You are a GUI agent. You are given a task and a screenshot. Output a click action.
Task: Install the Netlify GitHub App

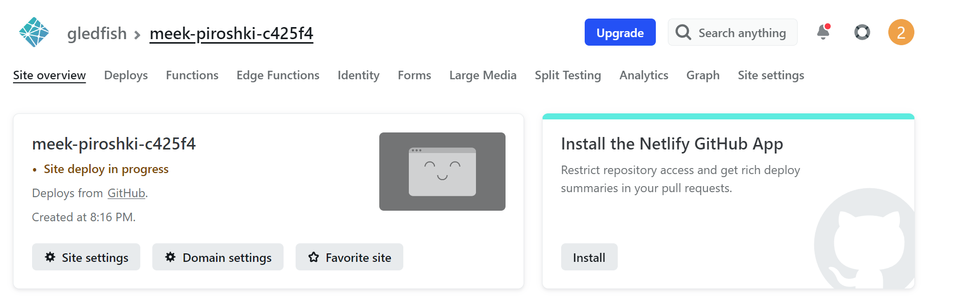pyautogui.click(x=589, y=257)
